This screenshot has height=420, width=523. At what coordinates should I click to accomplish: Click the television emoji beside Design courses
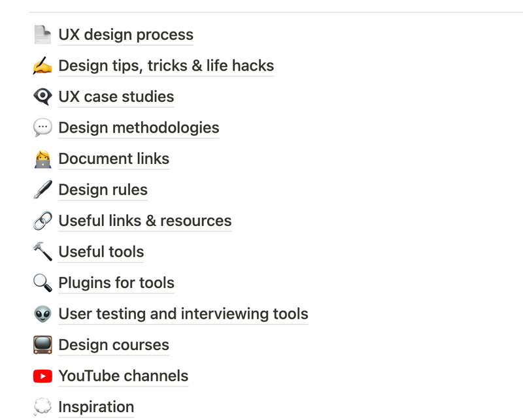pos(42,345)
